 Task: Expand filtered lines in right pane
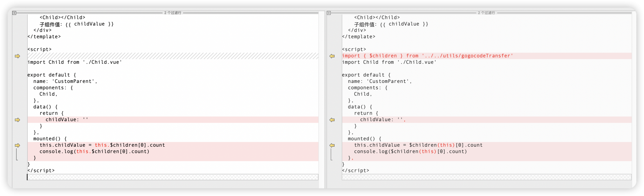click(329, 13)
